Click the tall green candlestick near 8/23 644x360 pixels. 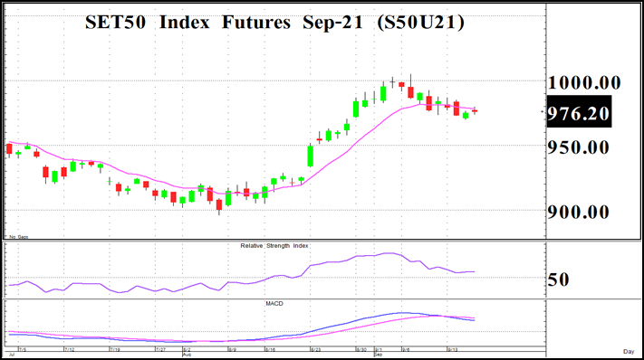311,156
